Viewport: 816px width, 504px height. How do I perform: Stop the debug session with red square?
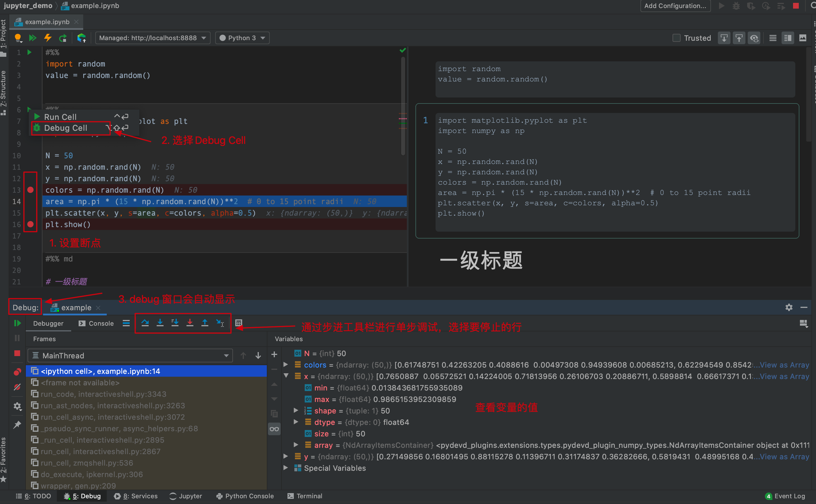[x=17, y=353]
